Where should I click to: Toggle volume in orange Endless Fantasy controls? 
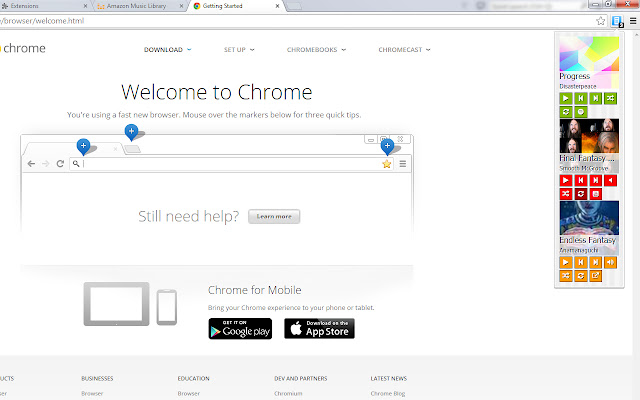(x=611, y=262)
